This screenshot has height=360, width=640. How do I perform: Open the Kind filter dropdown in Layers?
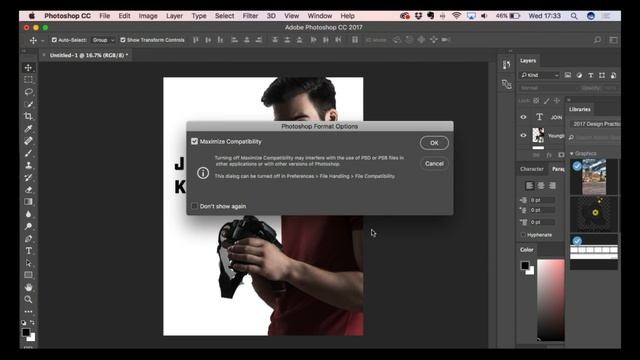[x=539, y=75]
